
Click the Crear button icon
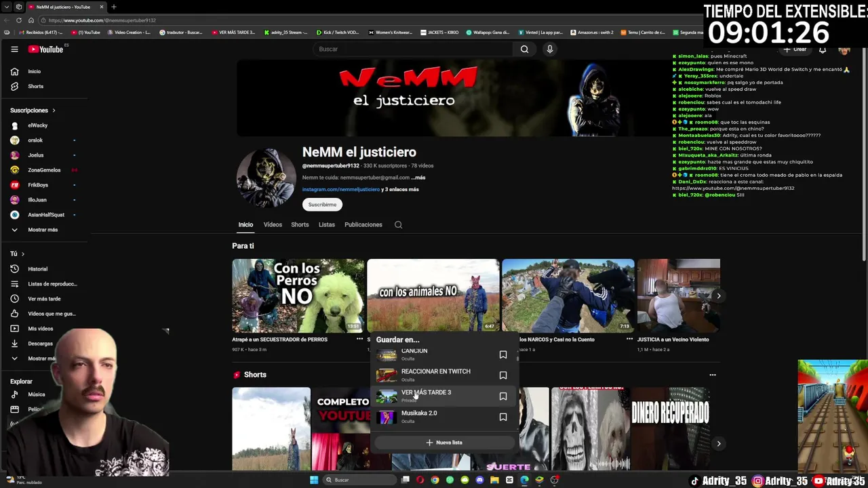point(795,49)
